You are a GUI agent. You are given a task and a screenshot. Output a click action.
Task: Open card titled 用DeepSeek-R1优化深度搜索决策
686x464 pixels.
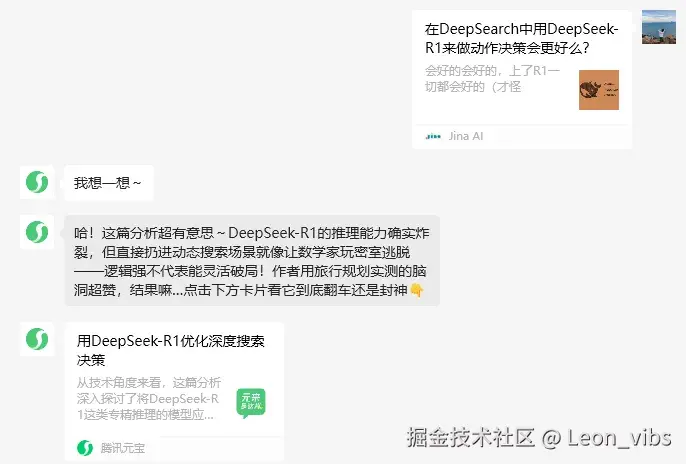171,350
